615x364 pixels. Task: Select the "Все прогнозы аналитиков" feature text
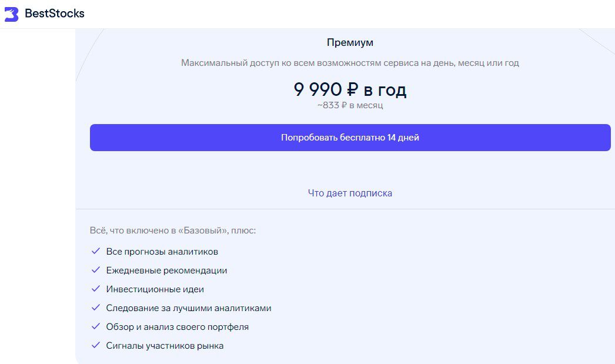pos(162,252)
